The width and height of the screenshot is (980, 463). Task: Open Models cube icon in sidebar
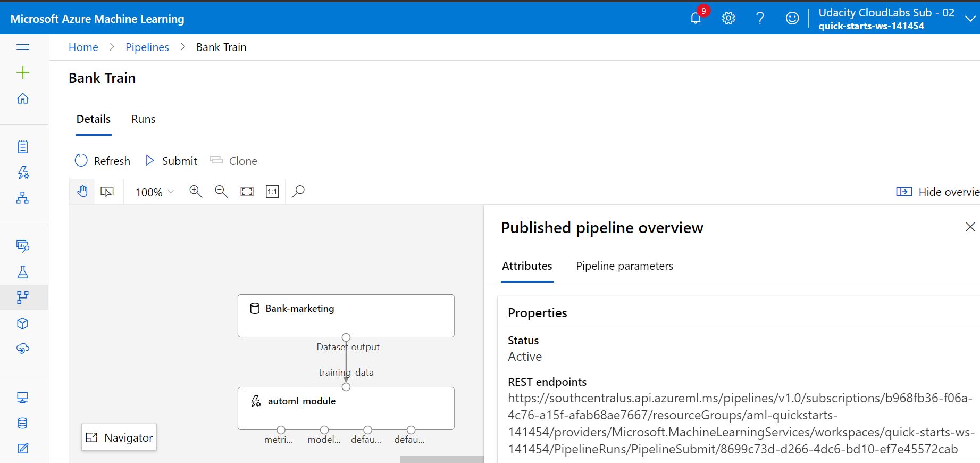[23, 324]
